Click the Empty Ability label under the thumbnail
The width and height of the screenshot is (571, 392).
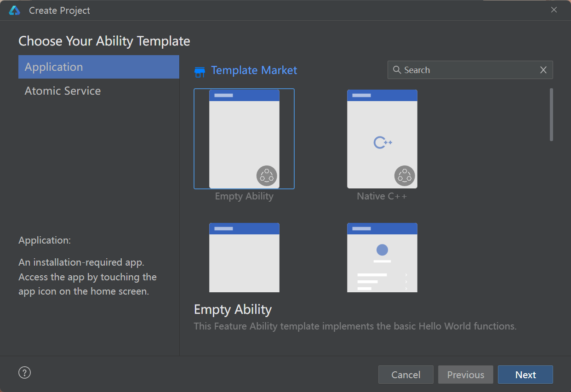(244, 196)
